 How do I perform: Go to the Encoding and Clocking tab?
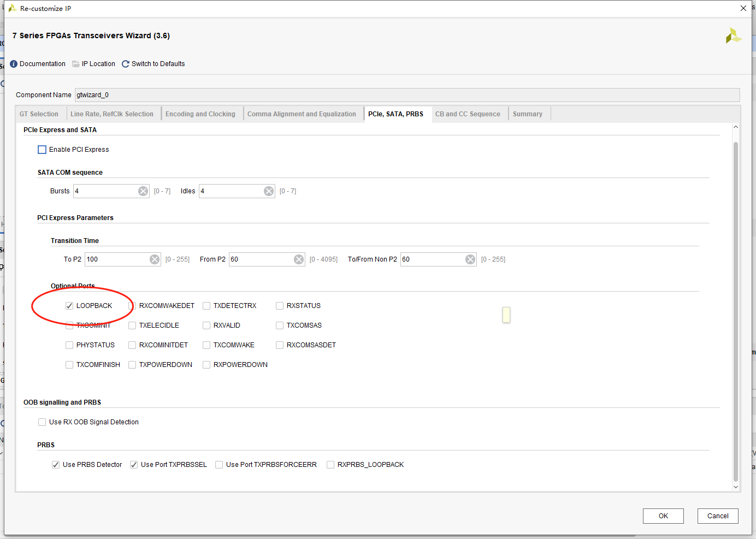[200, 114]
